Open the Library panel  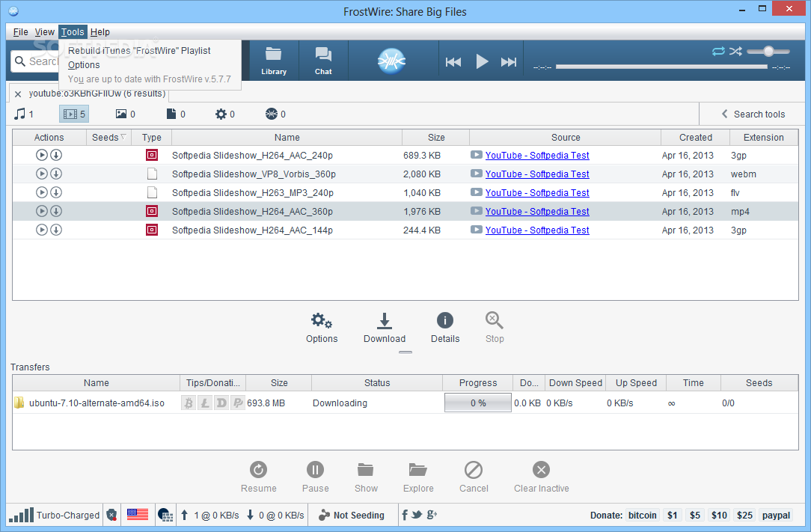(274, 61)
